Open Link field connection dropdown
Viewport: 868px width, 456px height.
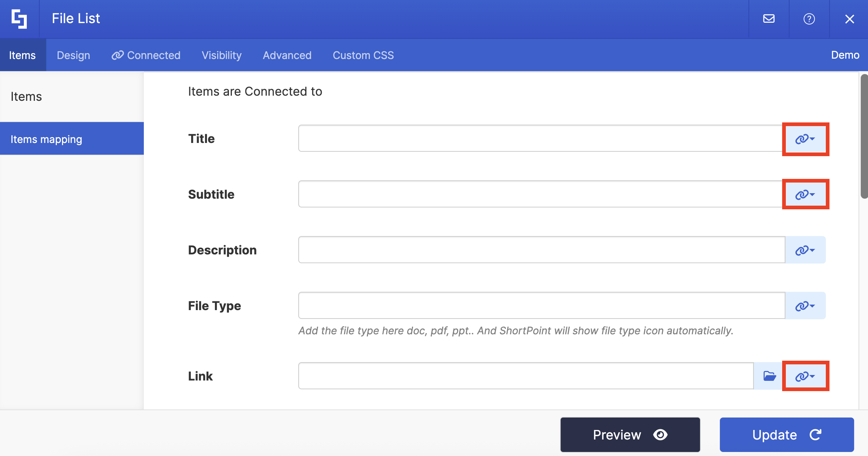pyautogui.click(x=805, y=376)
